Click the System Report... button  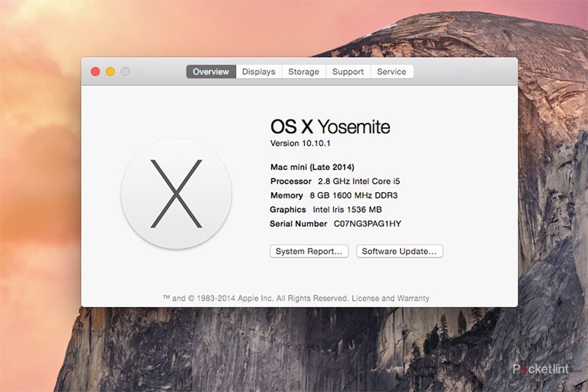pos(309,251)
